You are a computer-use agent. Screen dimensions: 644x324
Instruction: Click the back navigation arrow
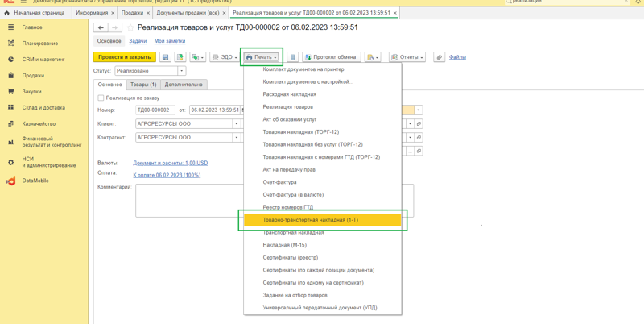point(101,27)
